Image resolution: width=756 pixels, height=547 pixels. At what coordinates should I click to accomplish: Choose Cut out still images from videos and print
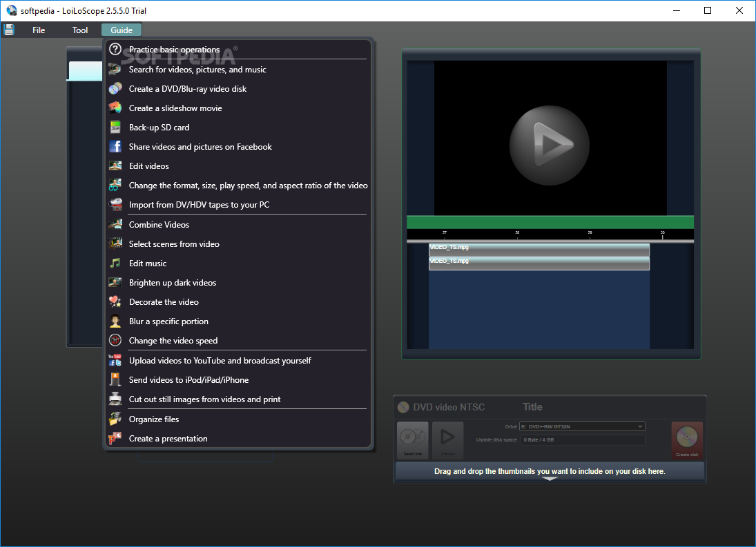(x=204, y=399)
